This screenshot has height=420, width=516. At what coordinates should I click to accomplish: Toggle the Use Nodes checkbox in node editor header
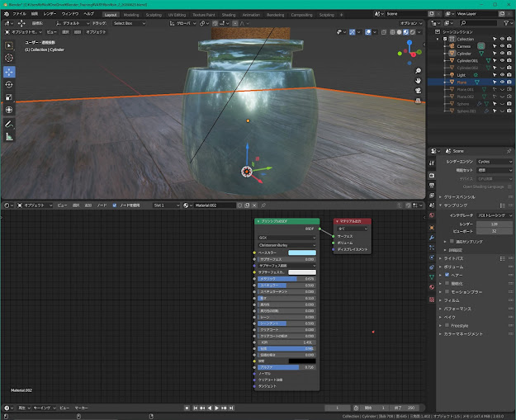115,205
